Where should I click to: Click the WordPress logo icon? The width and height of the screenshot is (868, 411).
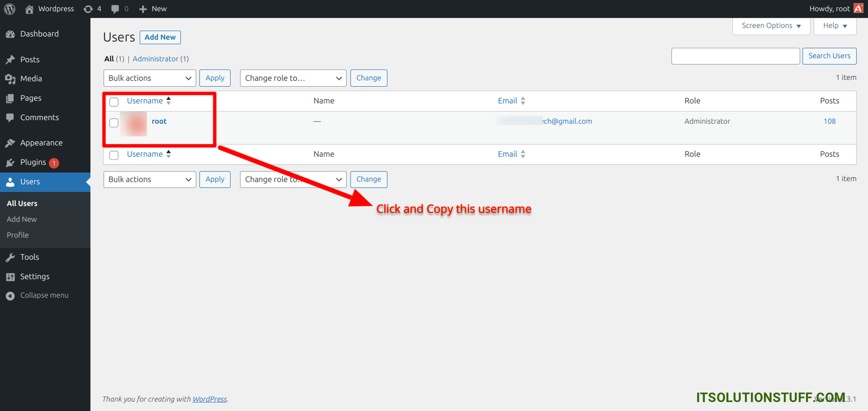click(x=10, y=9)
